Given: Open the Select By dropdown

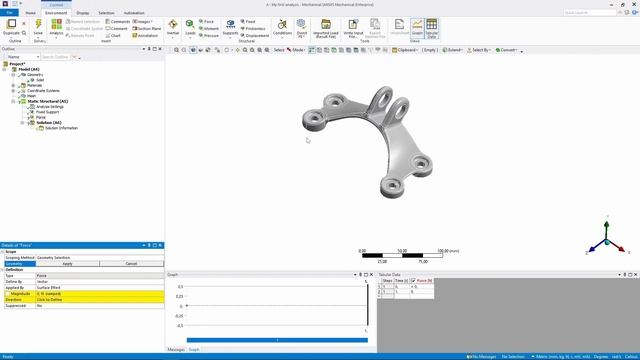Looking at the screenshot, I should 479,50.
